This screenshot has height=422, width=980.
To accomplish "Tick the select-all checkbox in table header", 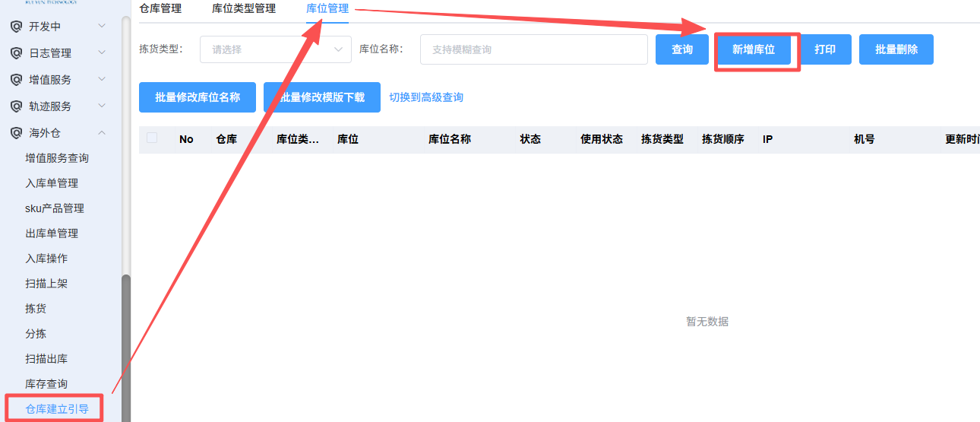I will (152, 138).
